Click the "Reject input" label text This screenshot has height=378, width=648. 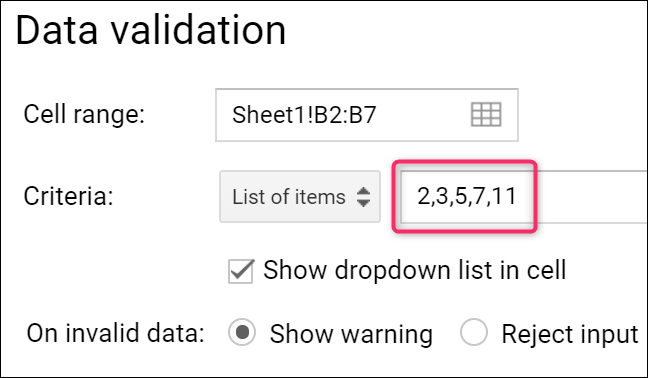click(x=570, y=334)
